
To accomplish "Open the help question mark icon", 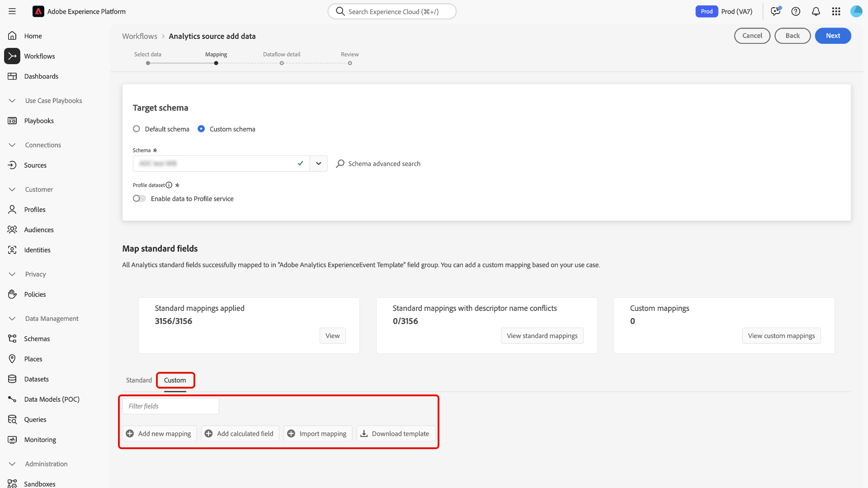I will (796, 12).
